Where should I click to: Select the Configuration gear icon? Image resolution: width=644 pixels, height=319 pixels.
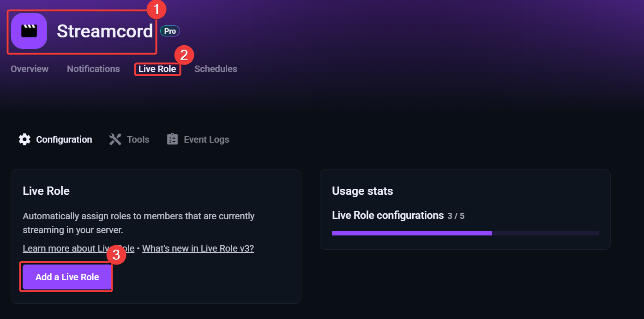click(x=24, y=138)
